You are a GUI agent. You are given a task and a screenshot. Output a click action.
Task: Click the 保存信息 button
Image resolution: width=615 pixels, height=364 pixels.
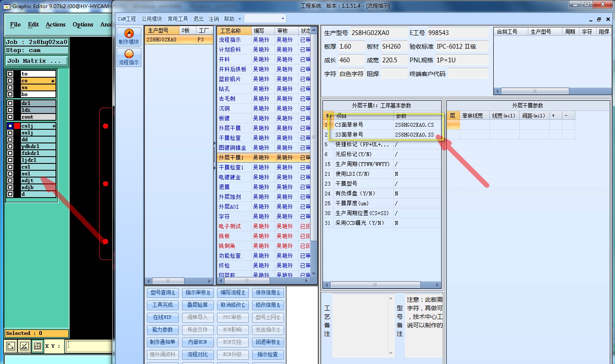pos(268,293)
